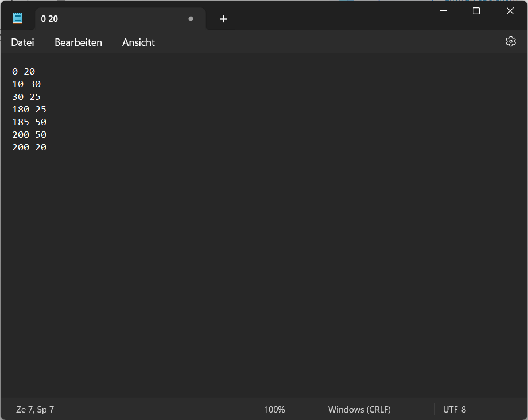
Task: Click the Notepad app icon
Action: coord(18,18)
